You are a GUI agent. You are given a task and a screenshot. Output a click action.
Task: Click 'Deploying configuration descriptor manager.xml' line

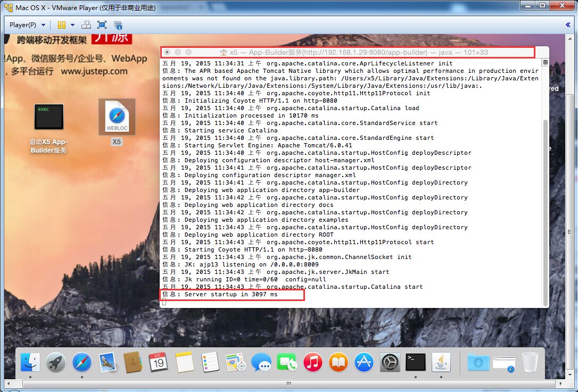pyautogui.click(x=259, y=175)
